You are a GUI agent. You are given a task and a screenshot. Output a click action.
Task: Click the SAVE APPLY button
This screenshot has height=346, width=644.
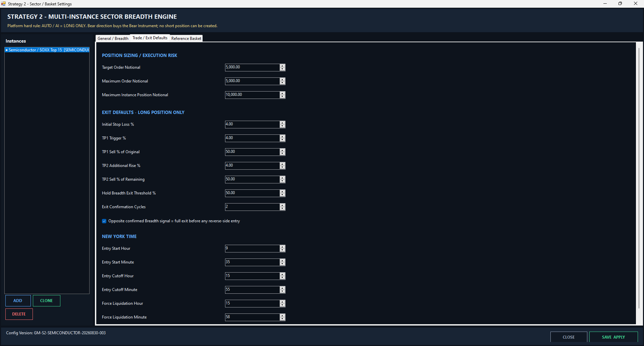tap(613, 337)
